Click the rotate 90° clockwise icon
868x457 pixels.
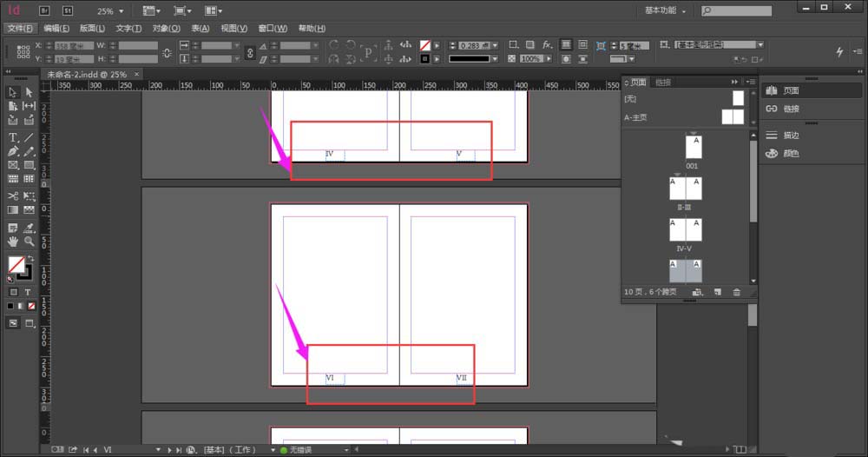[334, 45]
